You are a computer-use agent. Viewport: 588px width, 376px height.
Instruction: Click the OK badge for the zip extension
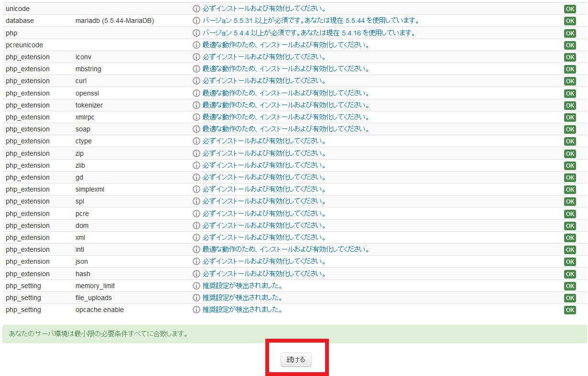[570, 153]
